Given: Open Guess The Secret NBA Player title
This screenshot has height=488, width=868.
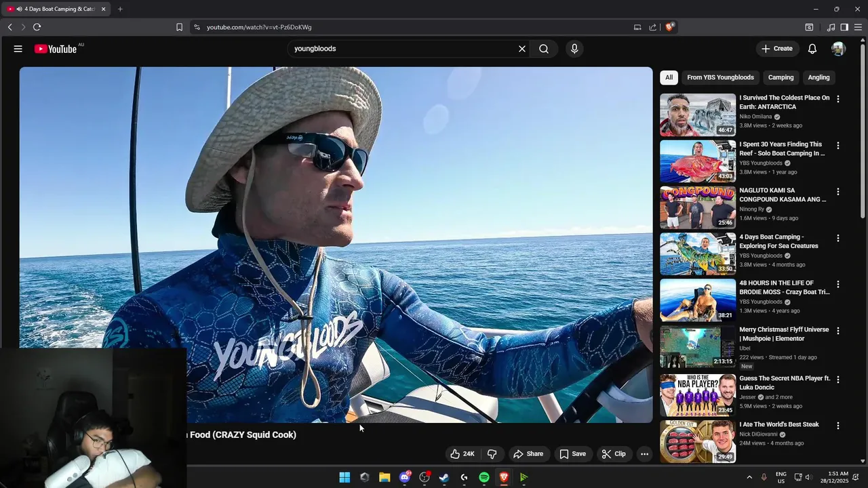Looking at the screenshot, I should coord(785,383).
